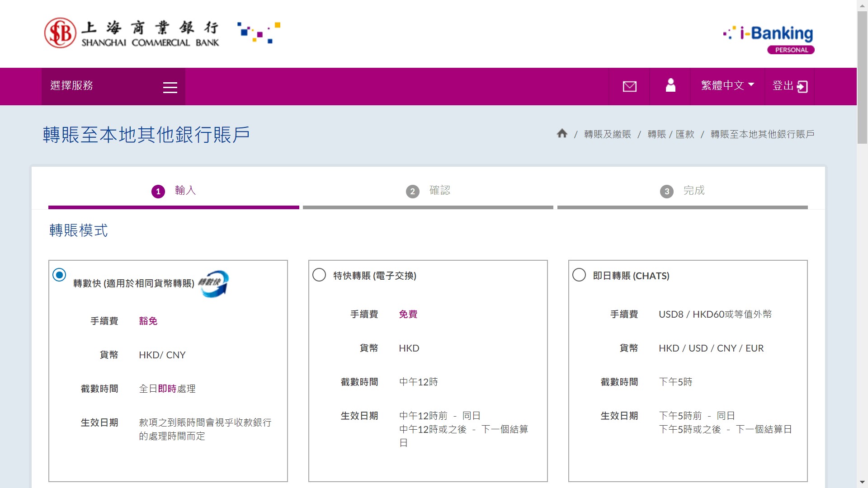Click step 3 完成 tab
The height and width of the screenshot is (488, 868).
682,191
